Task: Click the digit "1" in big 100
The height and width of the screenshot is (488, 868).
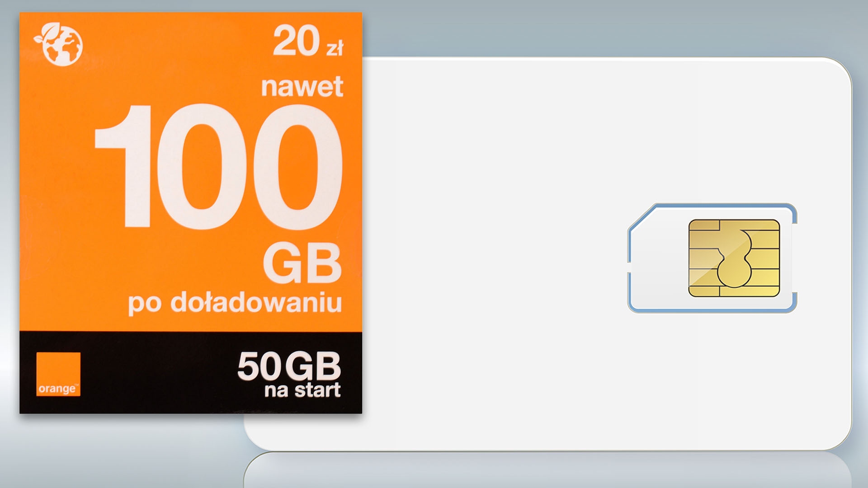Action: pos(123,166)
